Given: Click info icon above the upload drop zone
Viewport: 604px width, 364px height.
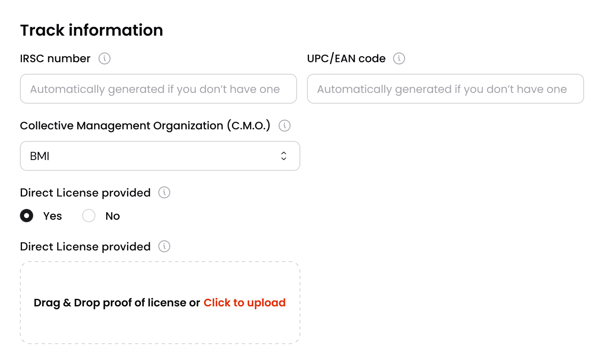Looking at the screenshot, I should 164,247.
